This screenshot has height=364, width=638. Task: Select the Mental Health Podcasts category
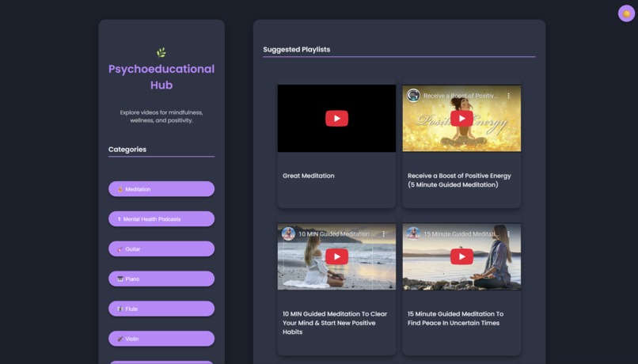pyautogui.click(x=161, y=219)
